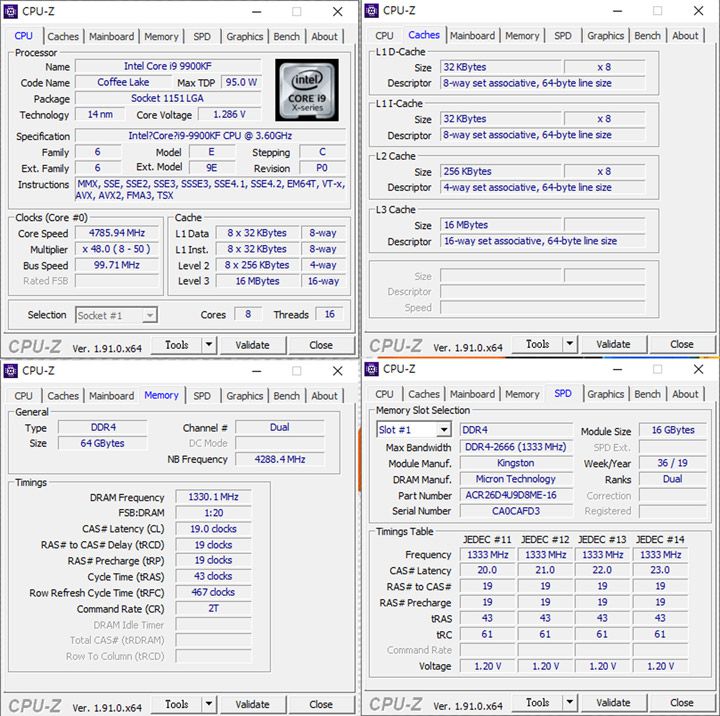
Task: Select Graphics tab in Caches window
Action: (606, 35)
